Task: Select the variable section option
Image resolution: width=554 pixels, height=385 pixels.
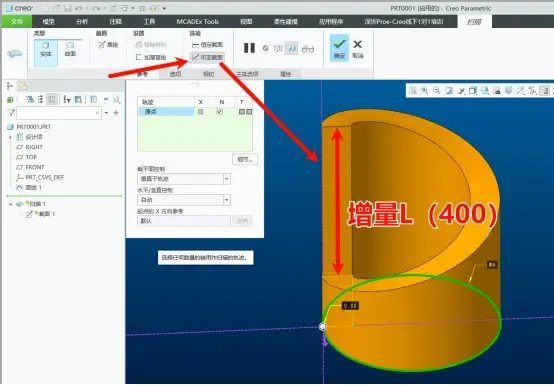Action: point(208,57)
